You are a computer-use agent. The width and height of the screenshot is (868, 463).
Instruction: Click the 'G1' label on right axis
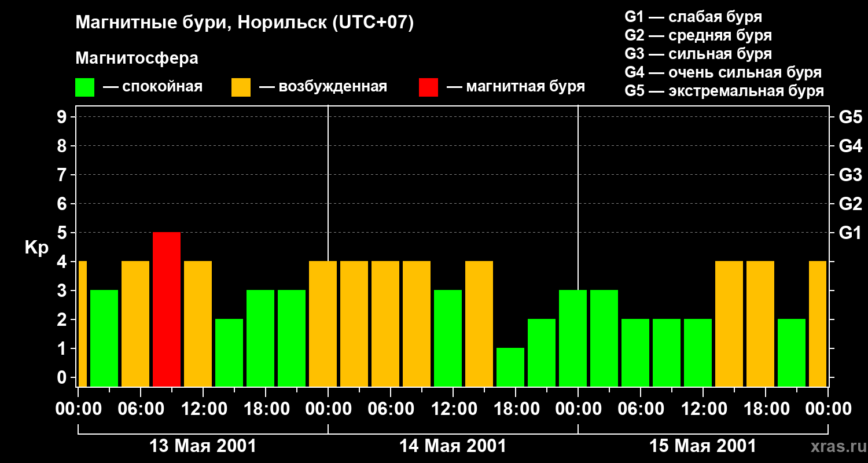(849, 233)
